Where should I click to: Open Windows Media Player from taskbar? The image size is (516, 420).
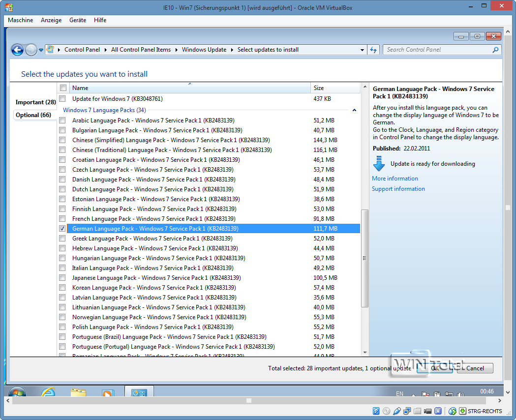(108, 392)
